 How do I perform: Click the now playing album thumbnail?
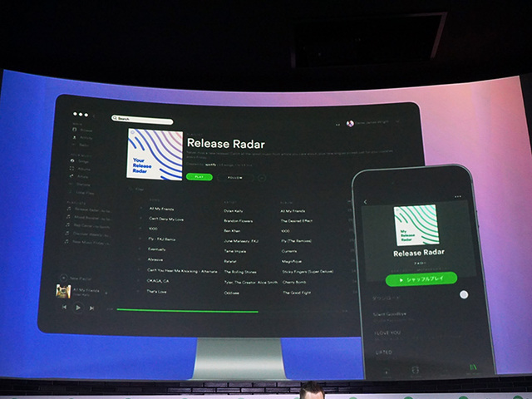click(63, 292)
